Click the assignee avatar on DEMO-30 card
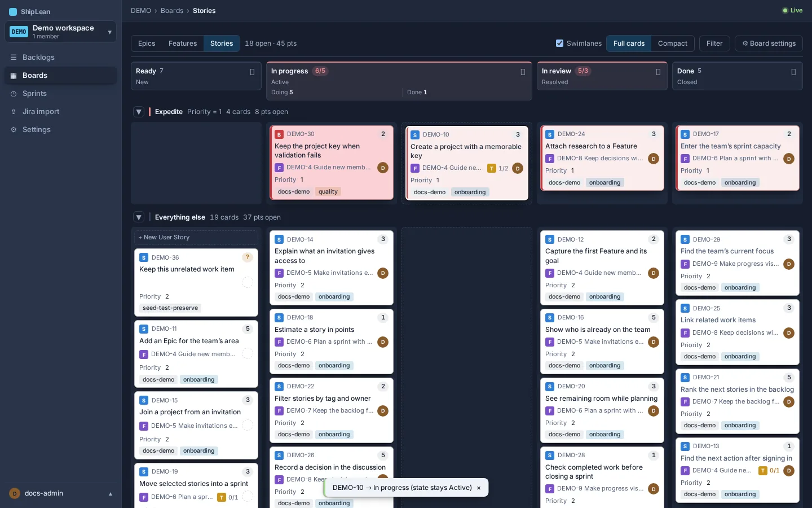The image size is (812, 508). point(383,168)
